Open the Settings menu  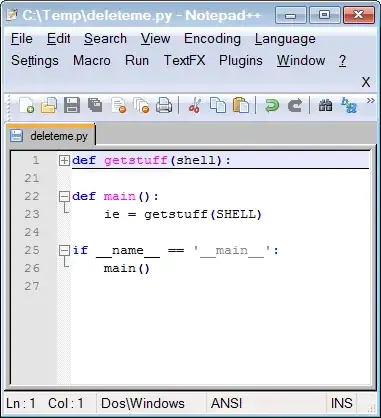pos(35,61)
